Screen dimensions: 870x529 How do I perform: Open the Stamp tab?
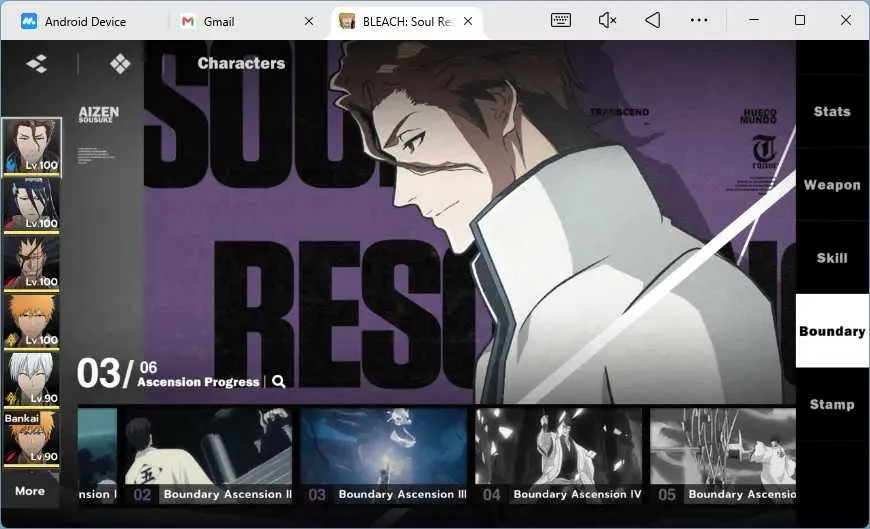[x=832, y=404]
